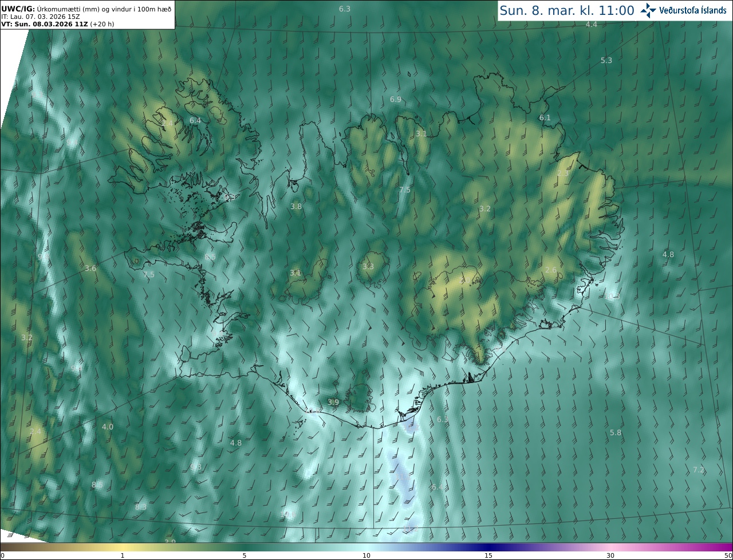
Task: Click the 9.3 value on the map
Action: click(x=196, y=468)
